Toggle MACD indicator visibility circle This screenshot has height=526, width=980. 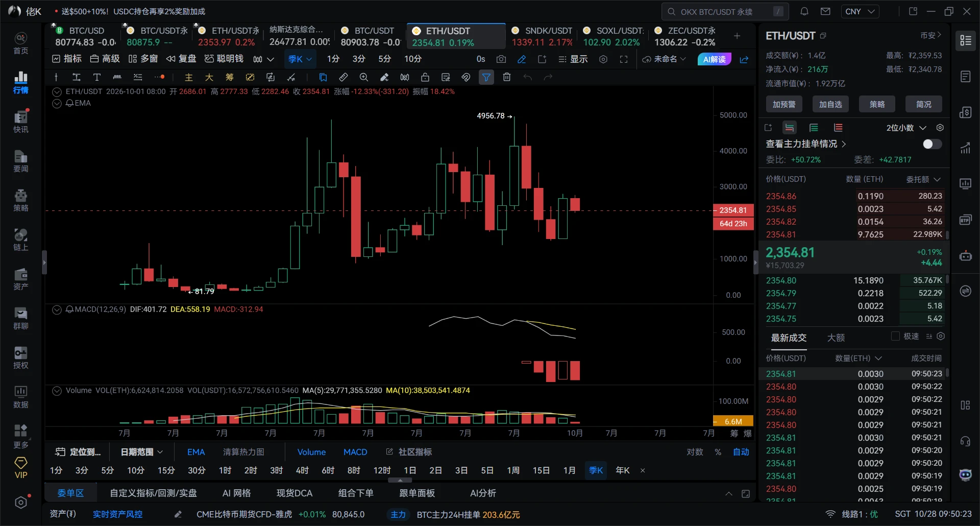point(57,309)
